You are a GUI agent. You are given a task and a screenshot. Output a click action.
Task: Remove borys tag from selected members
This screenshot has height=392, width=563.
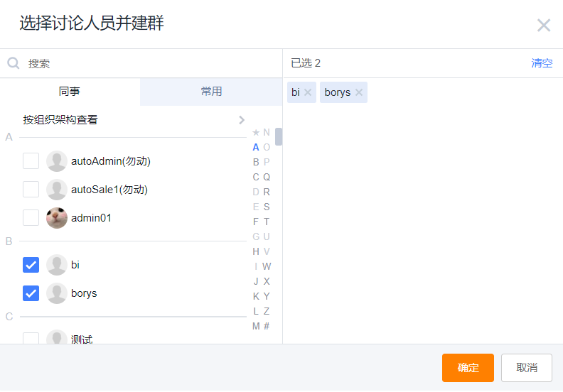click(x=359, y=92)
